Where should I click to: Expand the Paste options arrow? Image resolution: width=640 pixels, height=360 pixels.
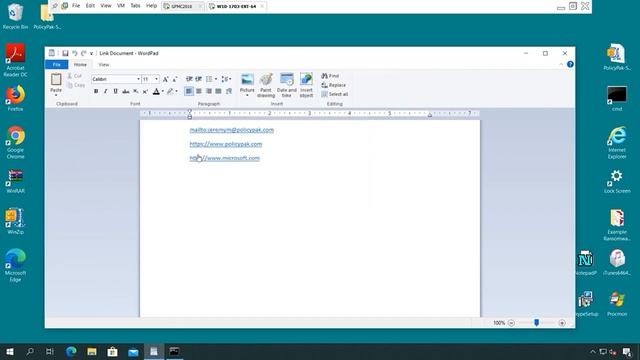[56, 95]
